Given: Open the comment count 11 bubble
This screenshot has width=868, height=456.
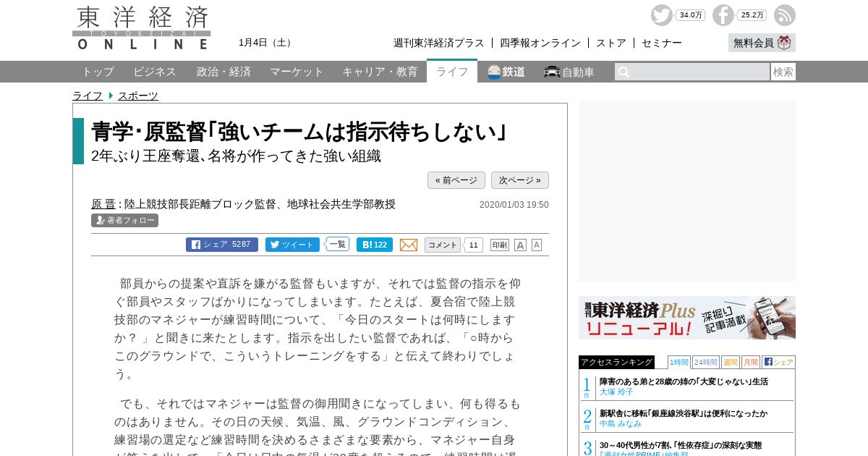Looking at the screenshot, I should [x=474, y=245].
